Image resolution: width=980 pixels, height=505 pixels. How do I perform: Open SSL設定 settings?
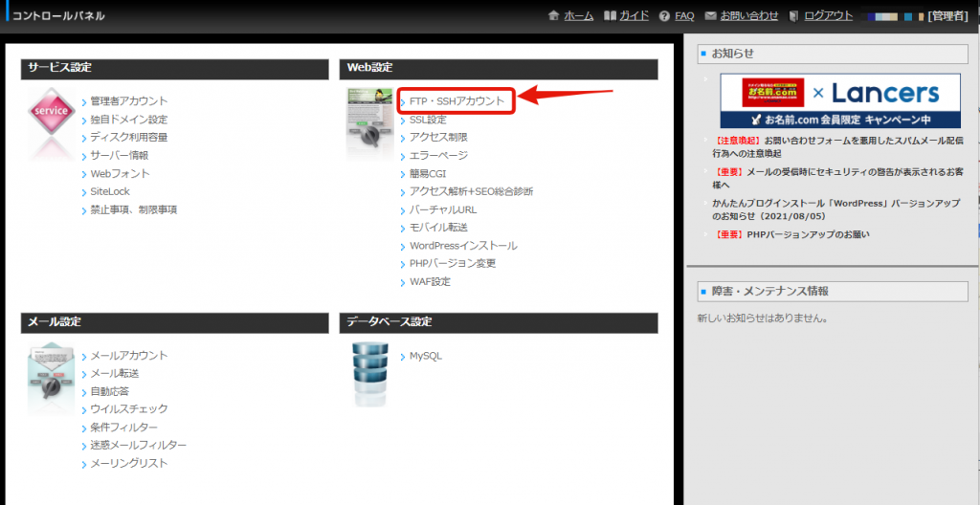pyautogui.click(x=428, y=120)
